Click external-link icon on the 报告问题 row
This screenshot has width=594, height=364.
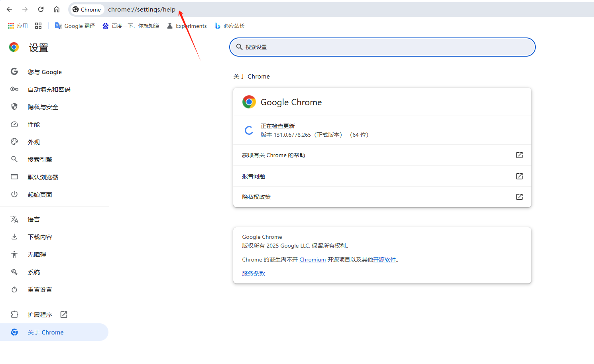pos(519,176)
